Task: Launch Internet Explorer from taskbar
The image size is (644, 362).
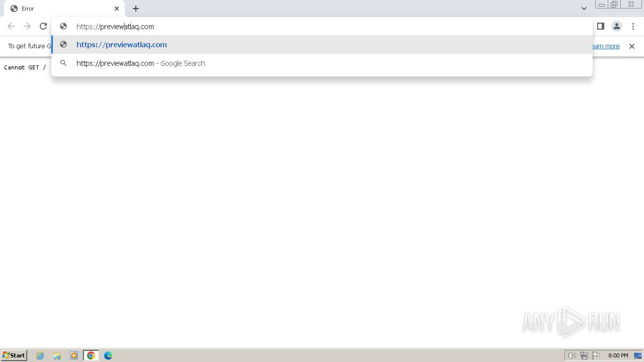Action: tap(40, 355)
